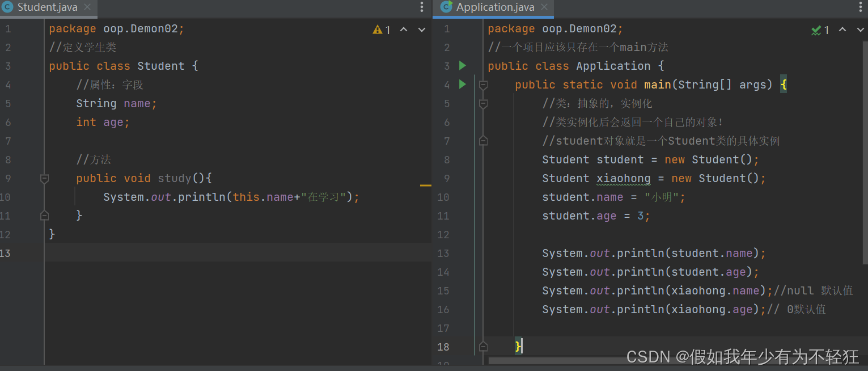Click the main method name
This screenshot has height=371, width=868.
658,85
